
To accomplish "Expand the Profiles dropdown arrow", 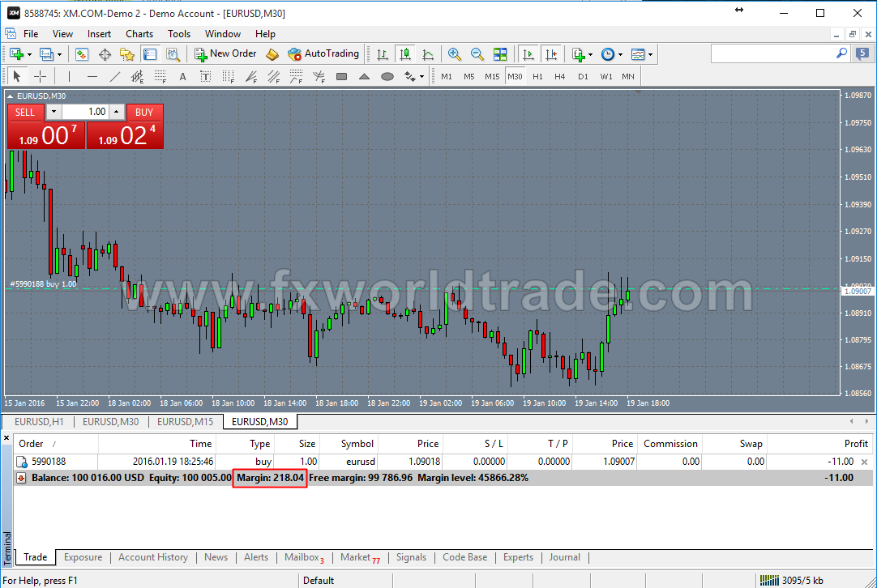I will (x=59, y=55).
